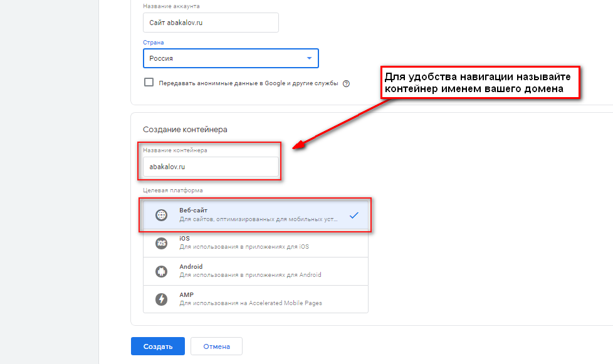Click the Создание контейнера heading

(x=185, y=130)
